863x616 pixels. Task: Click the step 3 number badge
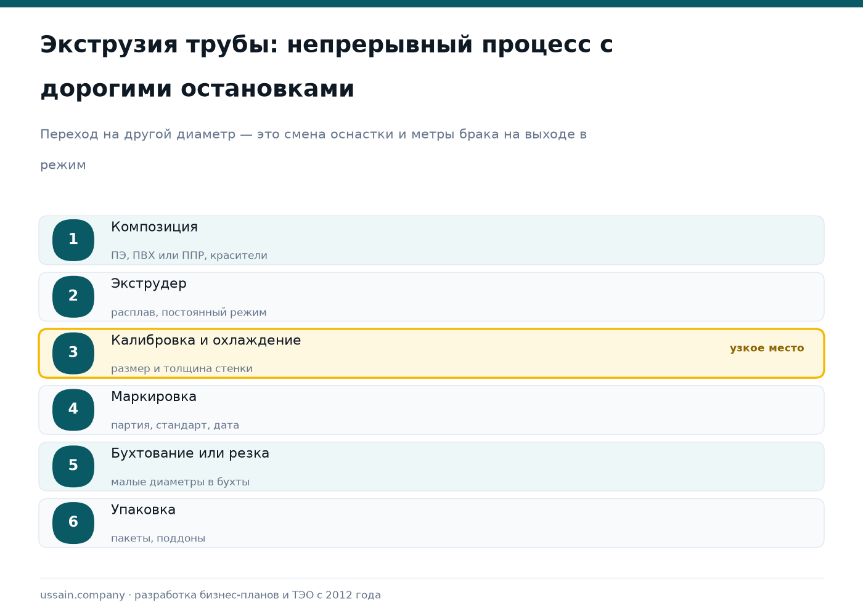pyautogui.click(x=73, y=354)
